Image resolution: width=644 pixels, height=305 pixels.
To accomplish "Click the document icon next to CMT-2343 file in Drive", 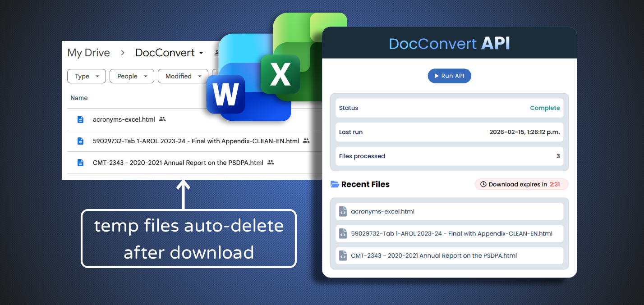I will point(80,163).
